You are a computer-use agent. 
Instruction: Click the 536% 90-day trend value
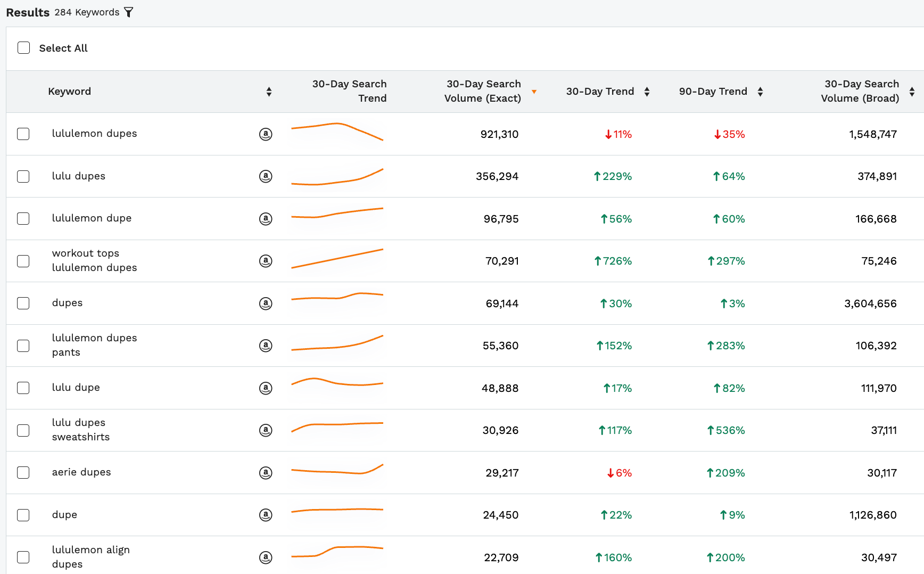(x=725, y=430)
